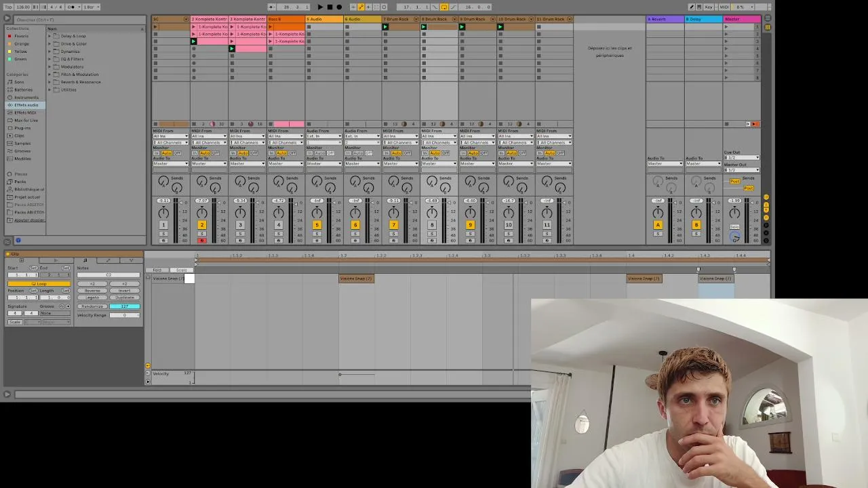The image size is (868, 488).
Task: Open the Instruments browser category
Action: (x=26, y=98)
